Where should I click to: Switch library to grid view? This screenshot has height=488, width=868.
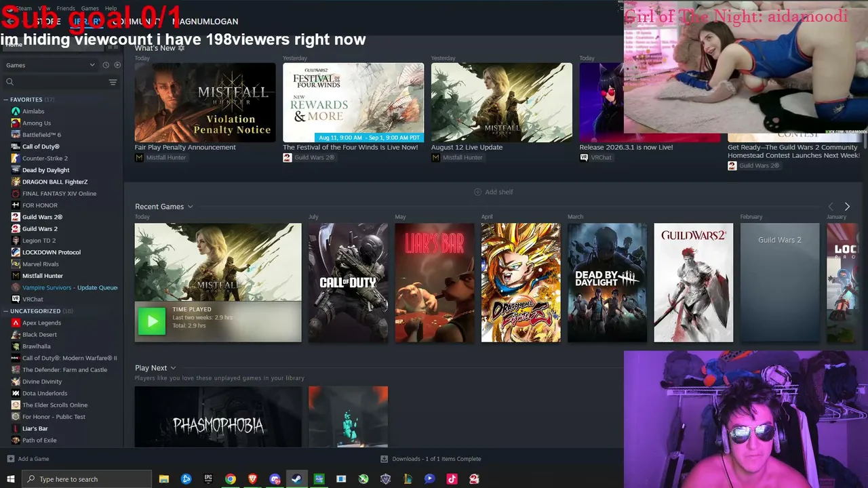[x=113, y=45]
